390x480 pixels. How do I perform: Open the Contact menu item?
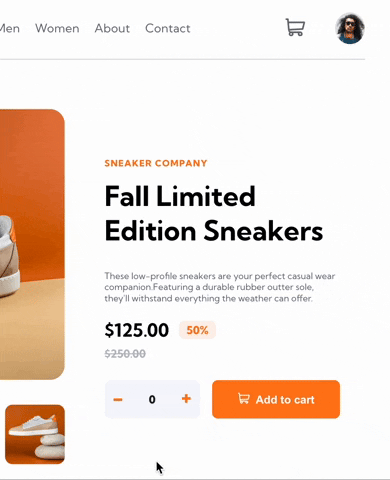pos(168,29)
